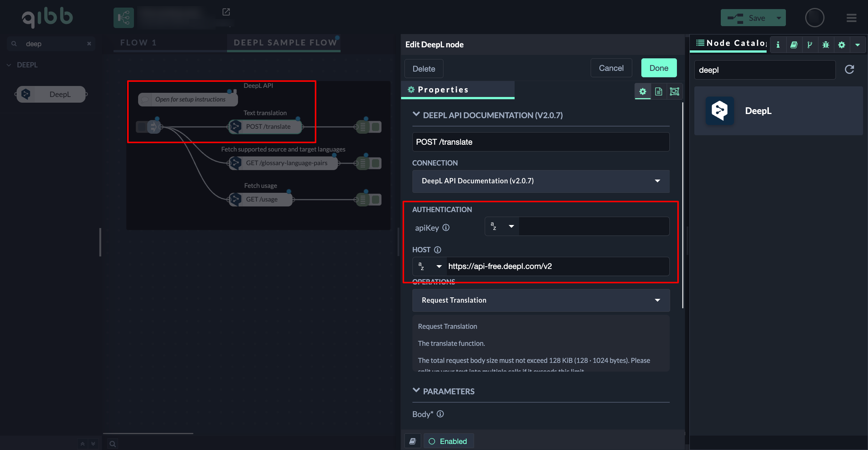Open the Connection dropdown
The height and width of the screenshot is (450, 868).
(541, 181)
